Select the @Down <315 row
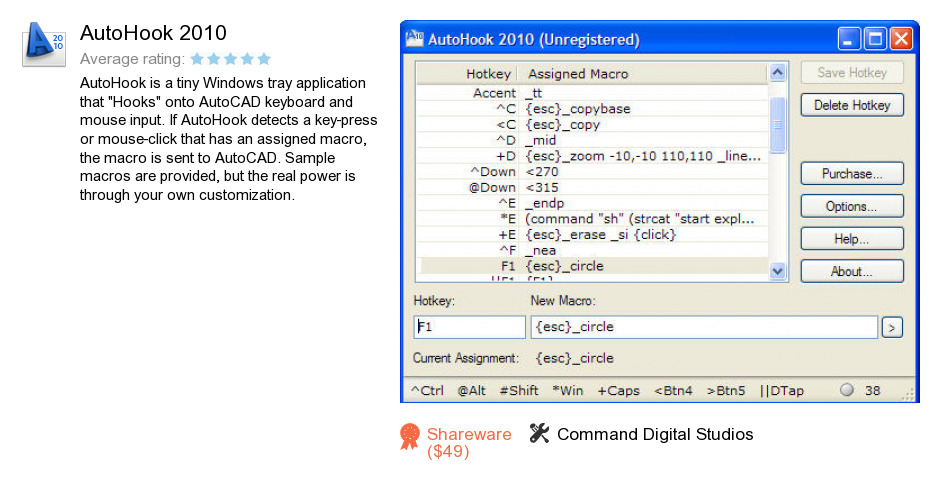The image size is (940, 487). tap(592, 187)
